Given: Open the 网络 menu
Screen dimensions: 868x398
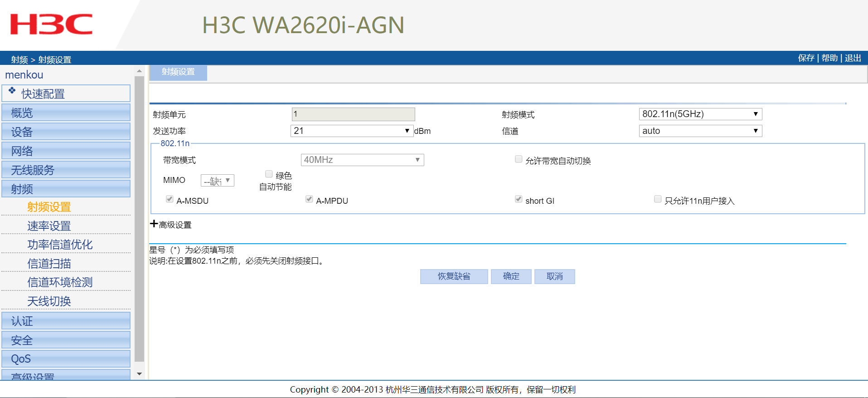Looking at the screenshot, I should point(66,151).
